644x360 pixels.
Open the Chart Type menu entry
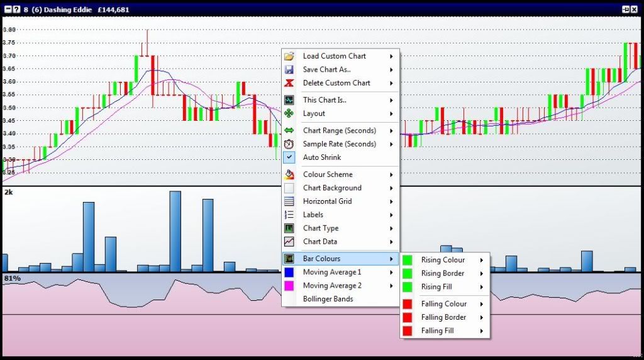[340, 228]
